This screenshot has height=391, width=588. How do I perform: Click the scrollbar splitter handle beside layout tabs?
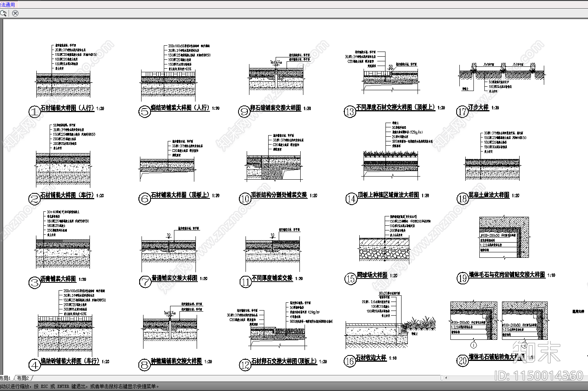click(x=442, y=378)
